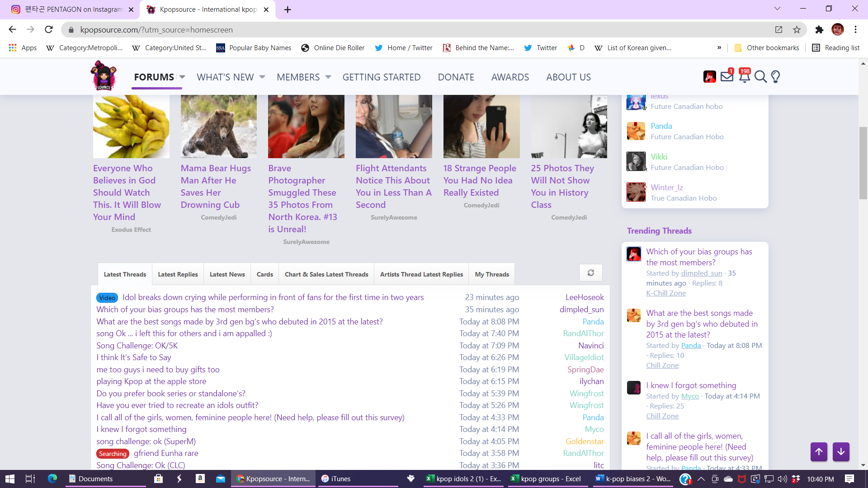The image size is (868, 488).
Task: Open the About Us page
Action: click(x=568, y=77)
